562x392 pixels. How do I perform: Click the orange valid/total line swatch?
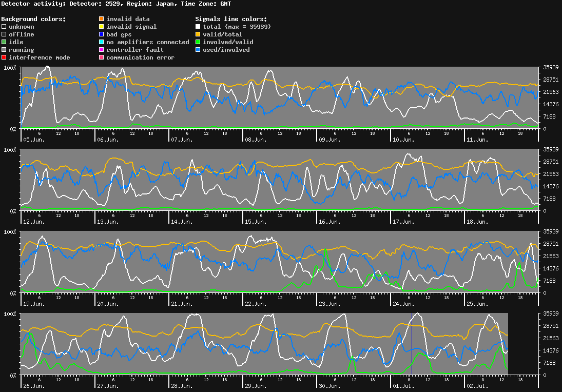pyautogui.click(x=198, y=34)
